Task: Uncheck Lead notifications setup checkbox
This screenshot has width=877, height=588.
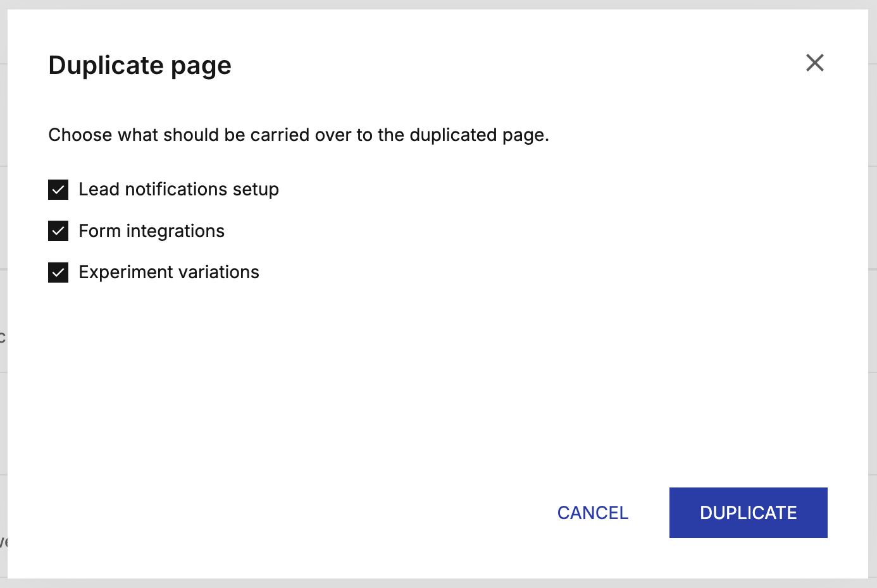Action: pos(58,190)
